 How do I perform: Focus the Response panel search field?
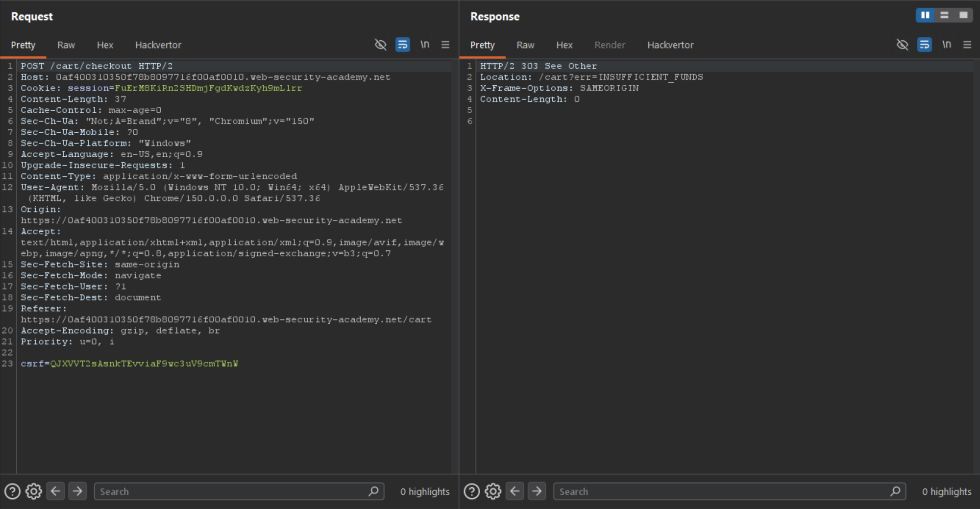click(730, 491)
